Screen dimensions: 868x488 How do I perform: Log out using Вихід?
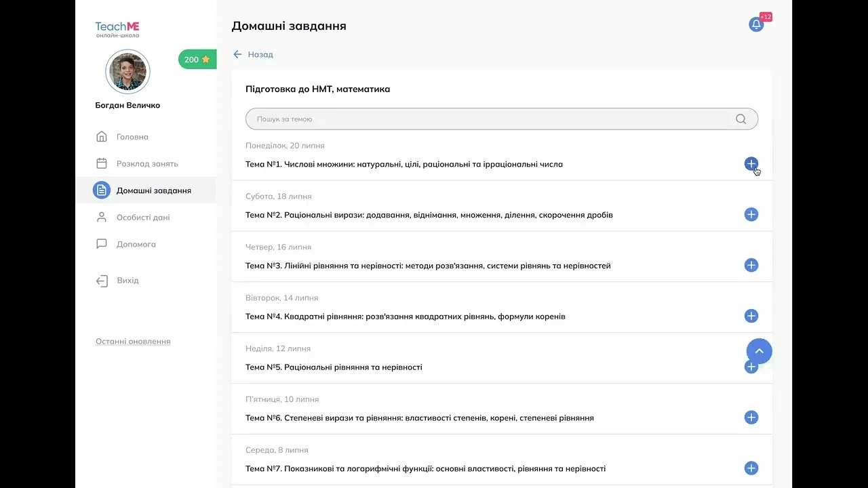point(127,281)
